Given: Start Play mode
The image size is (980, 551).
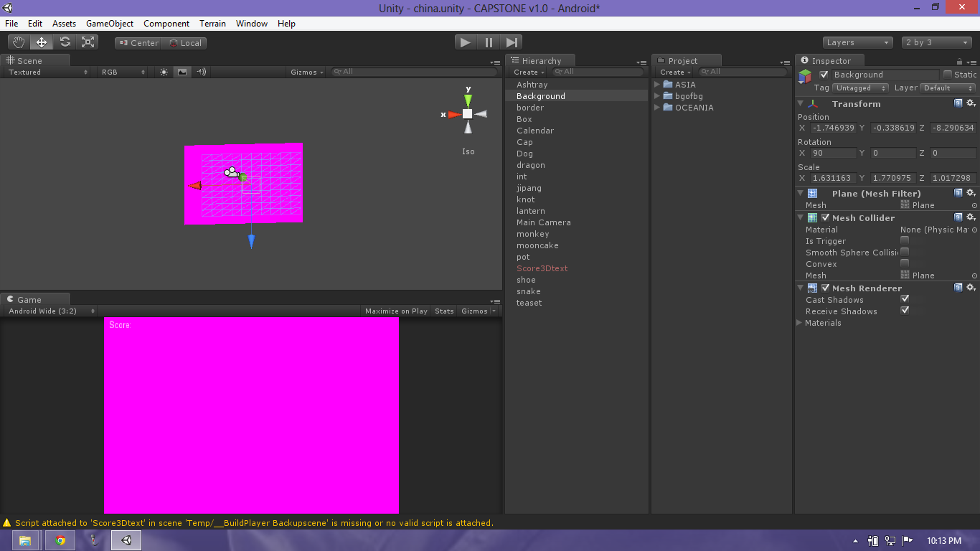Looking at the screenshot, I should 466,42.
